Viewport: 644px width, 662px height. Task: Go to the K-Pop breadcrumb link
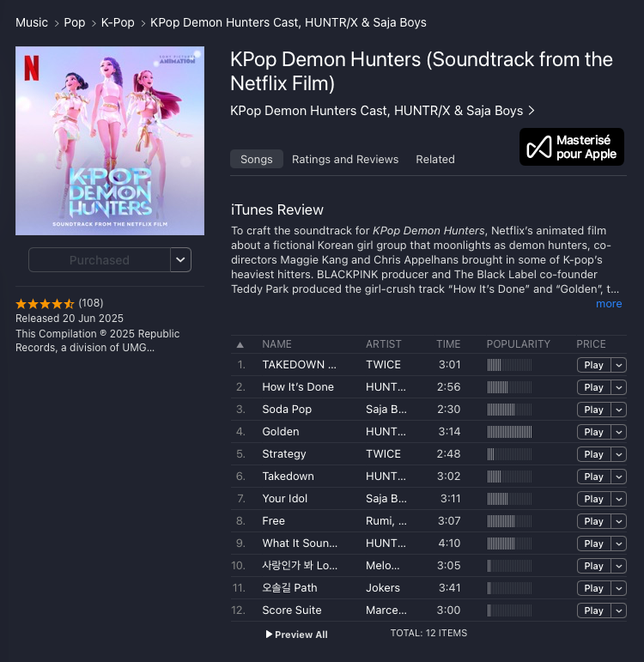[x=118, y=22]
